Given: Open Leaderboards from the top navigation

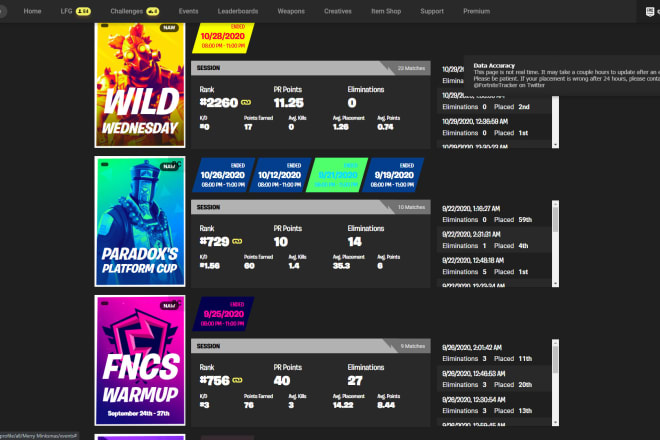Looking at the screenshot, I should [x=238, y=11].
